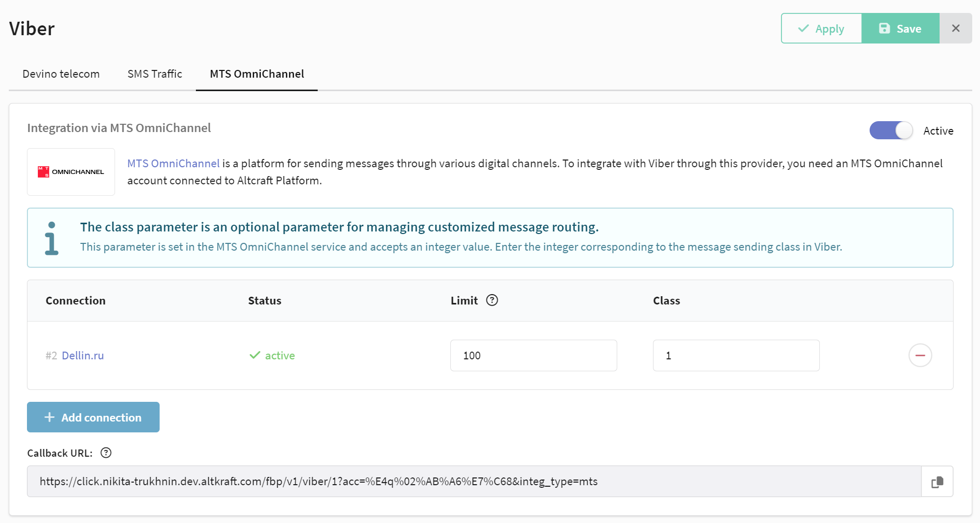Click the Apply button
980x523 pixels.
tap(821, 28)
